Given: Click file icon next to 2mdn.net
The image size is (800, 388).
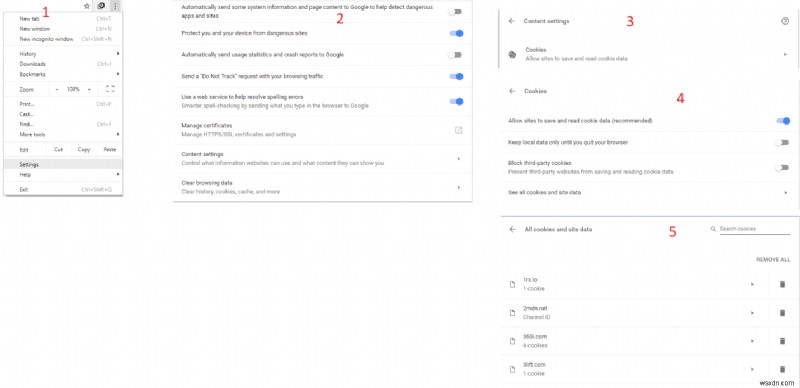Looking at the screenshot, I should pyautogui.click(x=512, y=313).
